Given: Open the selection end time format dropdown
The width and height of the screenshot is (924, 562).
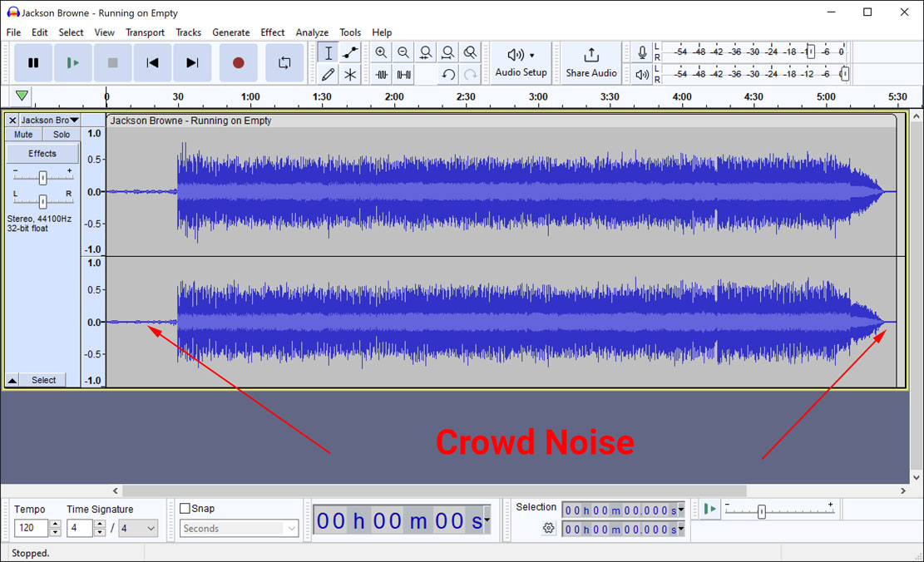Looking at the screenshot, I should [x=681, y=529].
